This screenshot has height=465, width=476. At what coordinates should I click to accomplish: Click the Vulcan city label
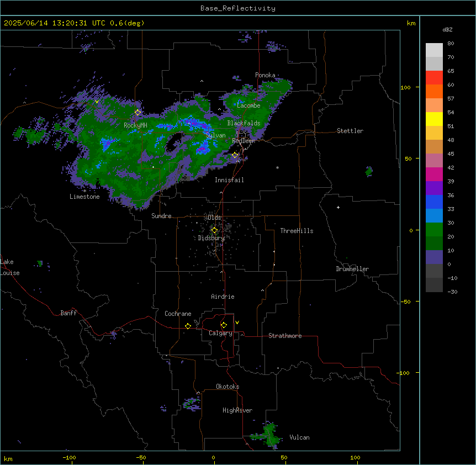point(299,437)
